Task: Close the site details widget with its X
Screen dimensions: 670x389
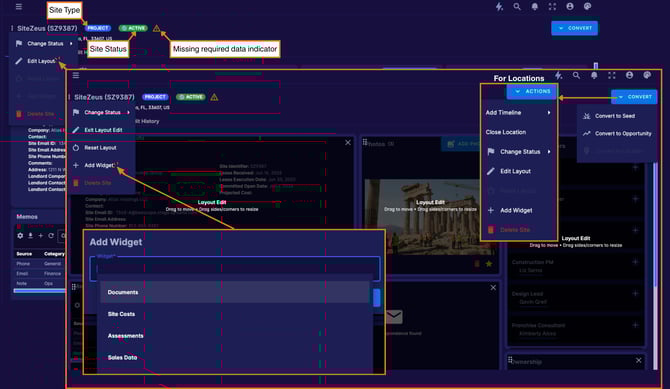Action: click(348, 142)
